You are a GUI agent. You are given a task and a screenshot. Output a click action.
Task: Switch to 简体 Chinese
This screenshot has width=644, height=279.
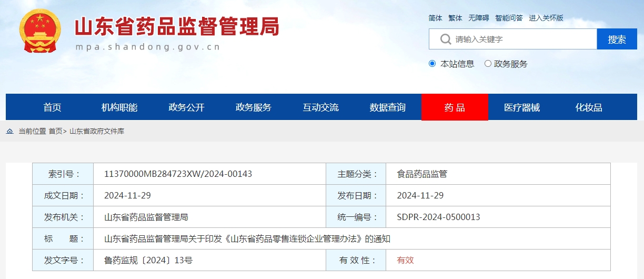436,18
